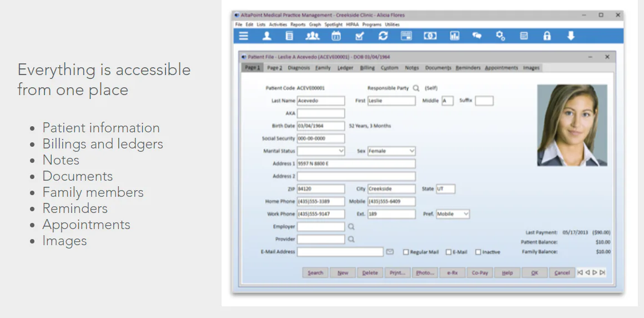Click the chat bubbles messaging icon
Image resolution: width=644 pixels, height=318 pixels.
tap(477, 36)
